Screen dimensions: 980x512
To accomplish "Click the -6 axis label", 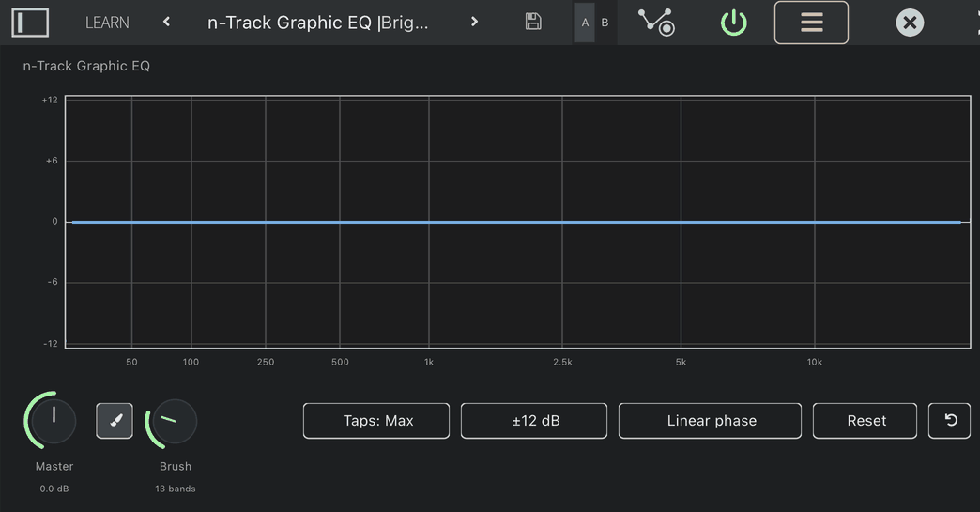I will [53, 282].
